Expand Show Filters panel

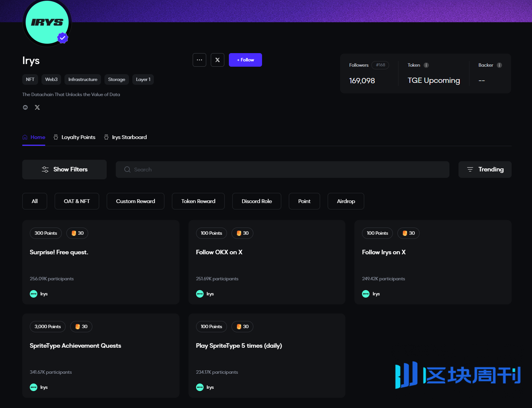click(x=64, y=170)
